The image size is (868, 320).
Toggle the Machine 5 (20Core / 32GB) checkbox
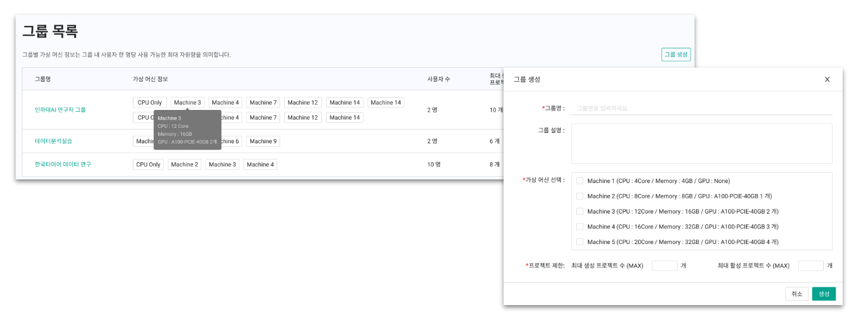[580, 242]
